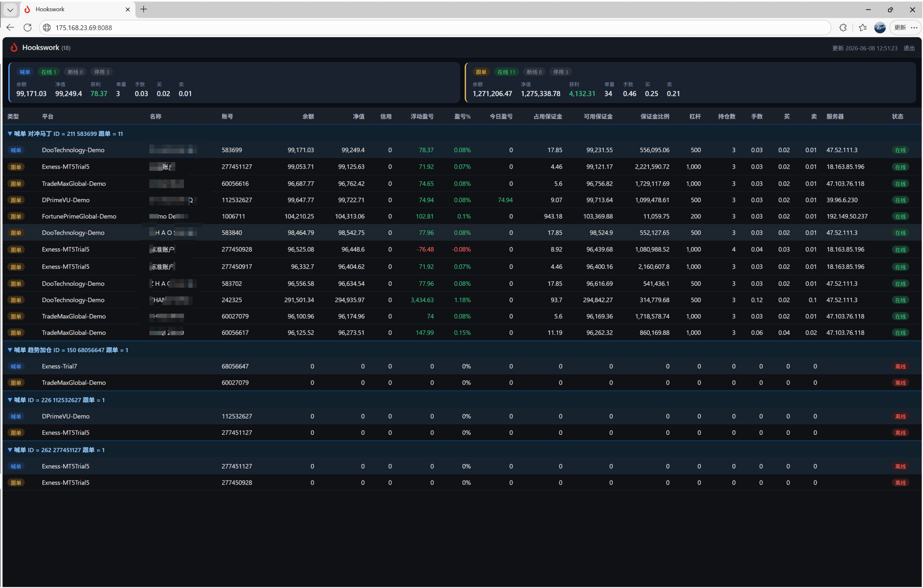Image resolution: width=923 pixels, height=588 pixels.
Task: Click the 更新 2026-06-08 12:51:23 timestamp
Action: [865, 48]
